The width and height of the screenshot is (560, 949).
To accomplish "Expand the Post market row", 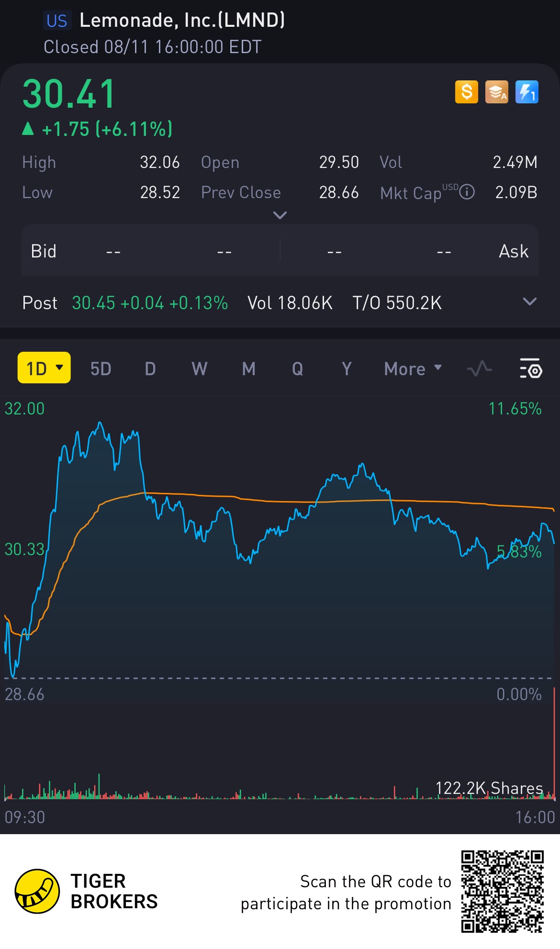I will click(529, 302).
